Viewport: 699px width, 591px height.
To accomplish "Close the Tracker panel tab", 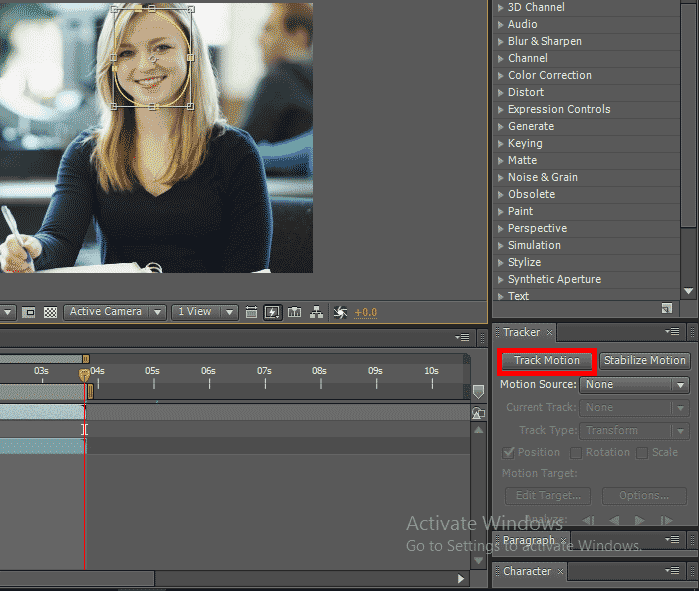I will click(550, 332).
